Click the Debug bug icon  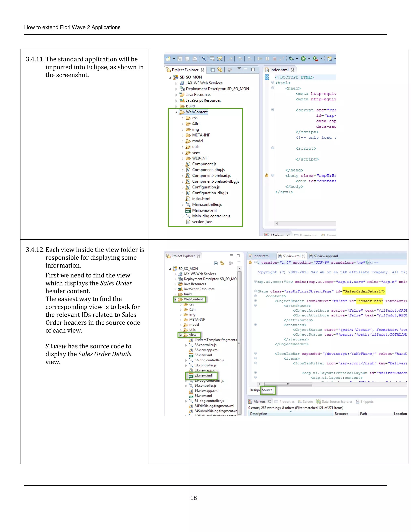[x=291, y=59]
